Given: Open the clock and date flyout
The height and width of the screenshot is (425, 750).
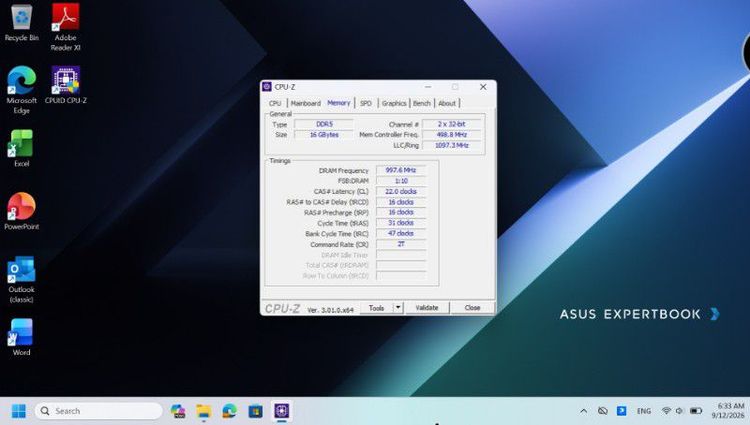Looking at the screenshot, I should pos(728,411).
